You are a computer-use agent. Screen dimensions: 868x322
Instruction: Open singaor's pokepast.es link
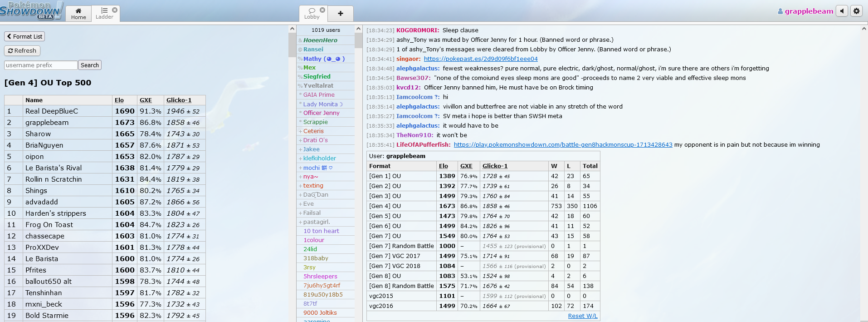click(x=481, y=59)
